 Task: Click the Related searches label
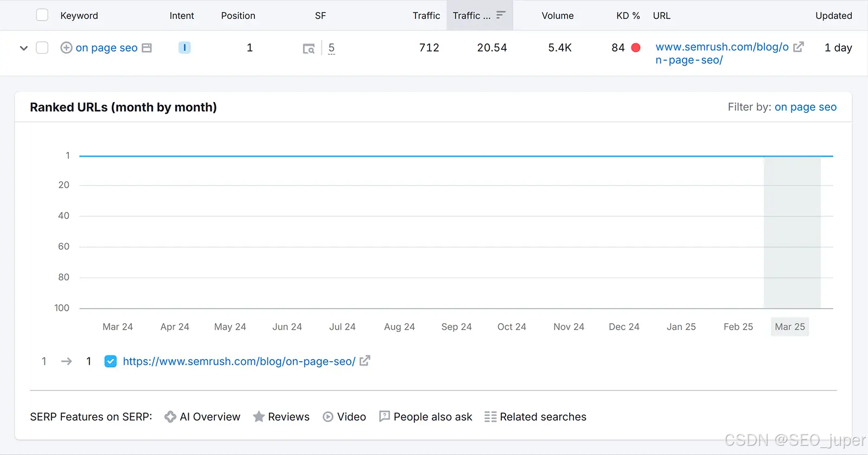tap(543, 416)
